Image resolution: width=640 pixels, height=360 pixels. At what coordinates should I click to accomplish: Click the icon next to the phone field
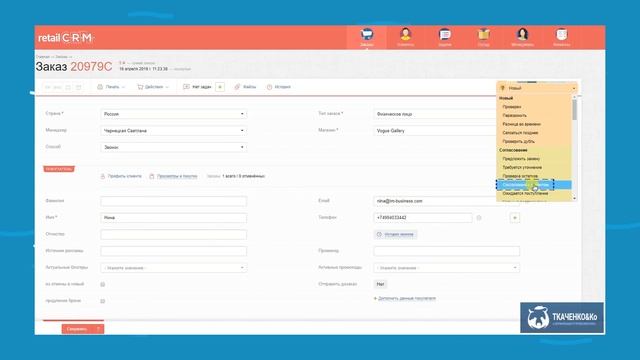click(x=479, y=218)
